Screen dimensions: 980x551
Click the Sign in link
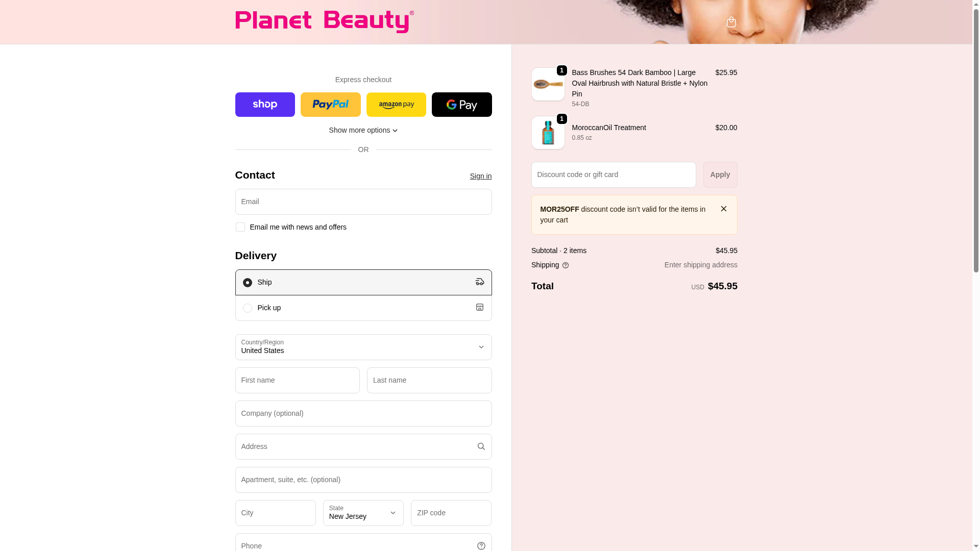coord(480,176)
